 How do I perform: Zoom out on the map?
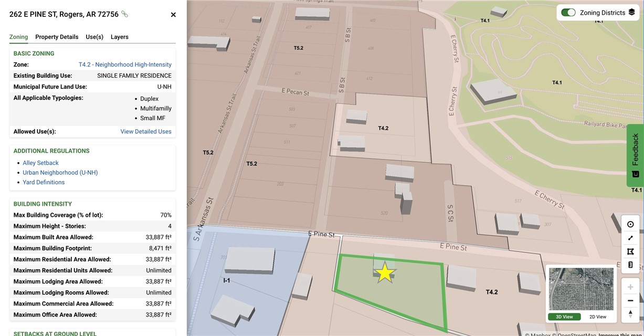coord(630,301)
